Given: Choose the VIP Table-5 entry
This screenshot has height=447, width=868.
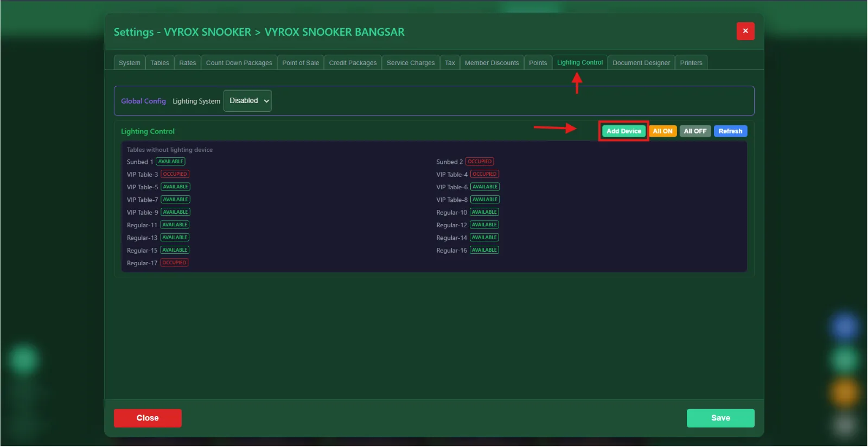Looking at the screenshot, I should click(158, 187).
